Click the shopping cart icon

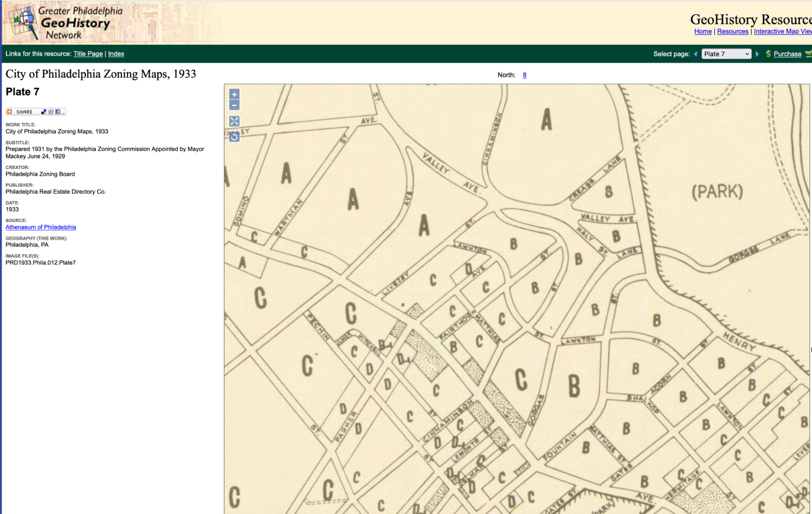[x=808, y=54]
